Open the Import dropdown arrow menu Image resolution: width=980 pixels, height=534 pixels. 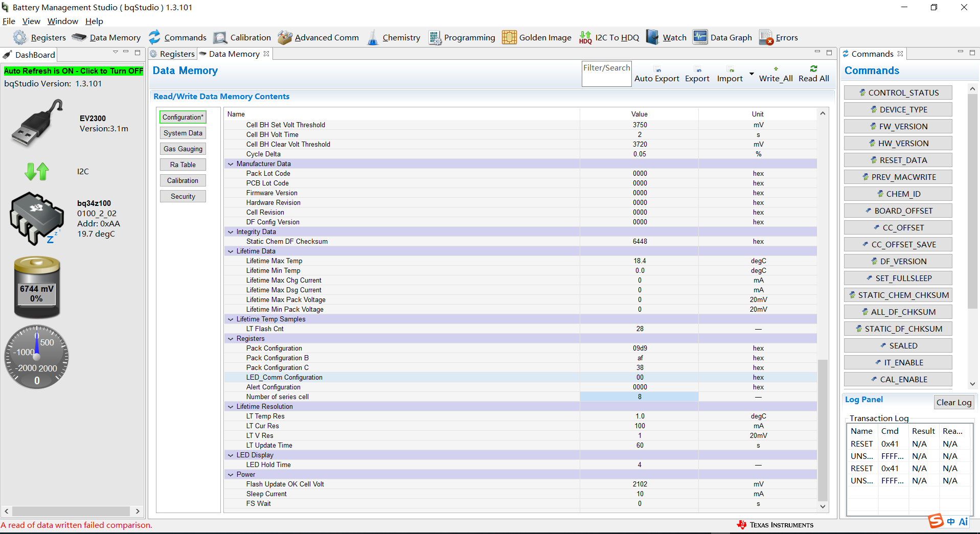751,74
